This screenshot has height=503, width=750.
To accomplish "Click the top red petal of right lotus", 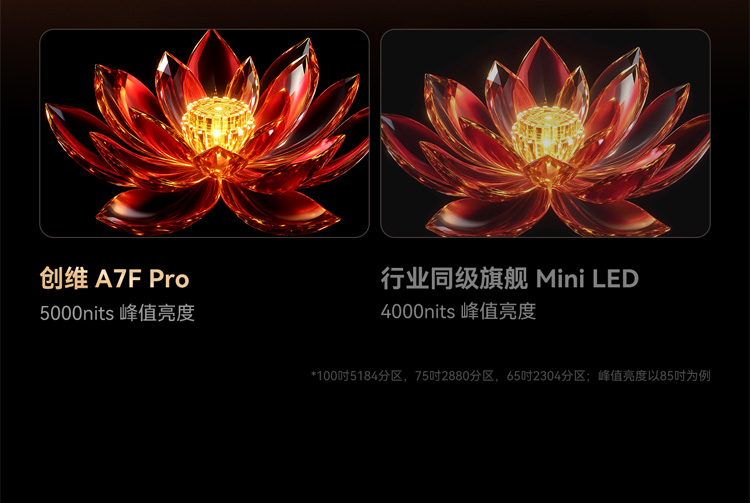I will 542,67.
